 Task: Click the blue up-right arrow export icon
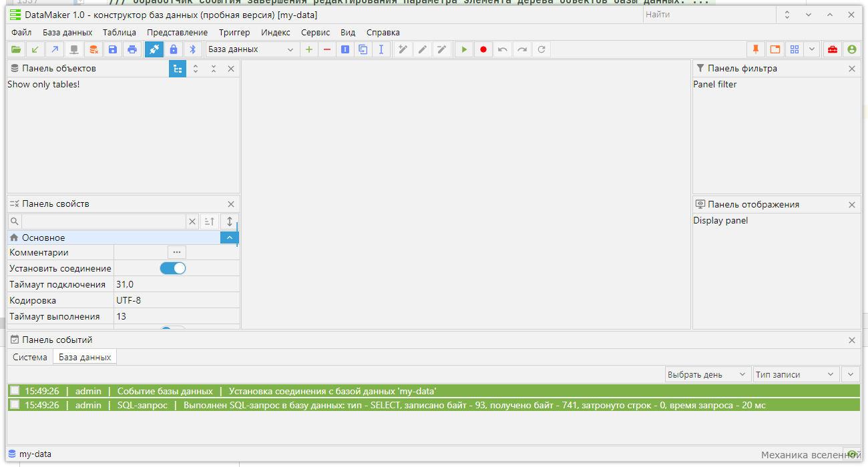55,49
